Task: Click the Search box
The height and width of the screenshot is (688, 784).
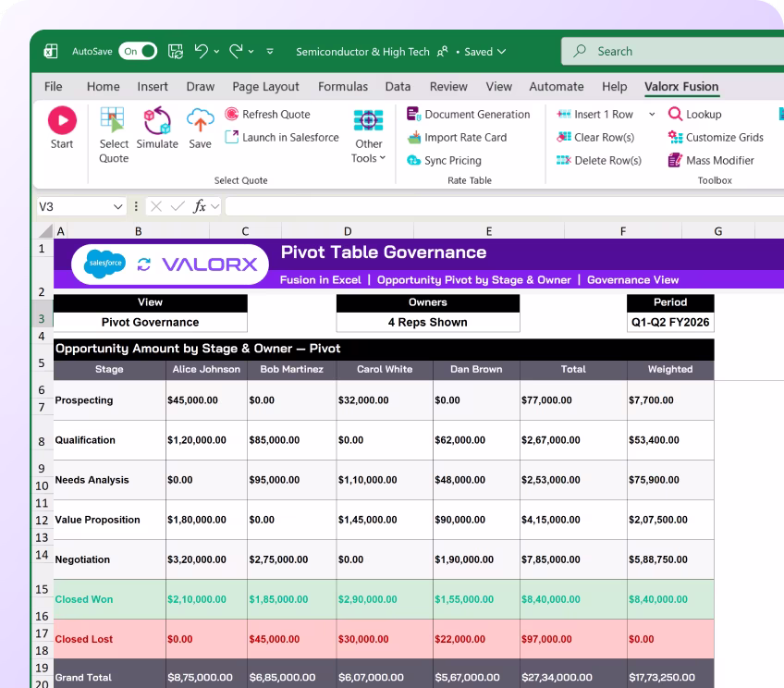Action: (672, 51)
